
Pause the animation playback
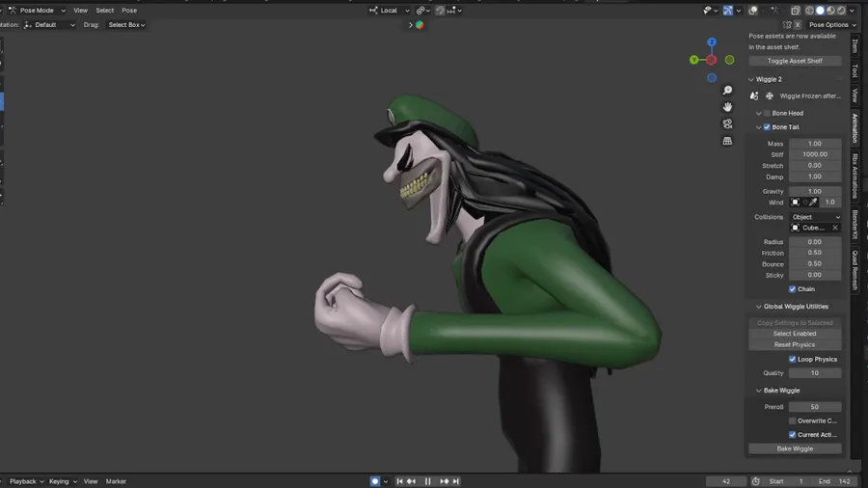coord(427,481)
